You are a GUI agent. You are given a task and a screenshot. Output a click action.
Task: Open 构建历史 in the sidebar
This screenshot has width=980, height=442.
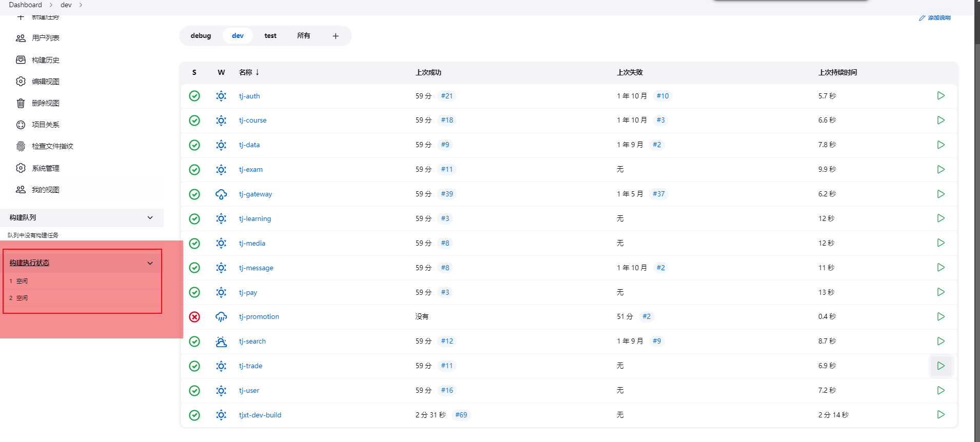coord(46,60)
